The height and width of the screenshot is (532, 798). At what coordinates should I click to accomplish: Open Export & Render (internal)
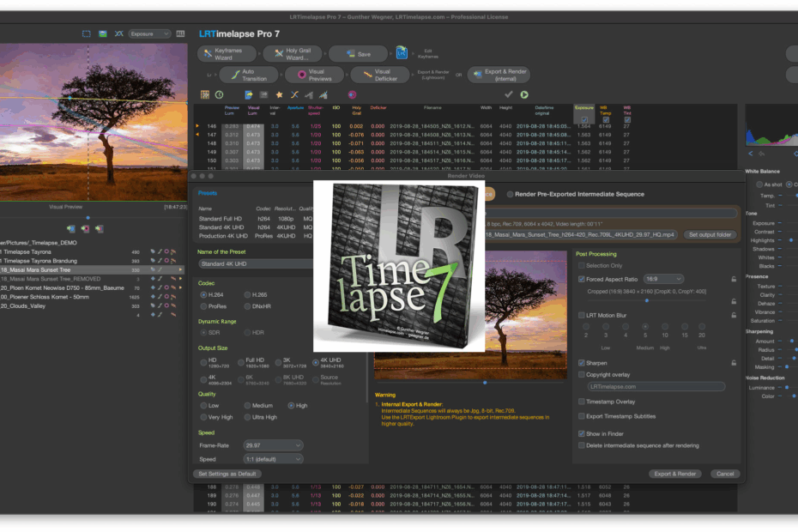pyautogui.click(x=499, y=75)
